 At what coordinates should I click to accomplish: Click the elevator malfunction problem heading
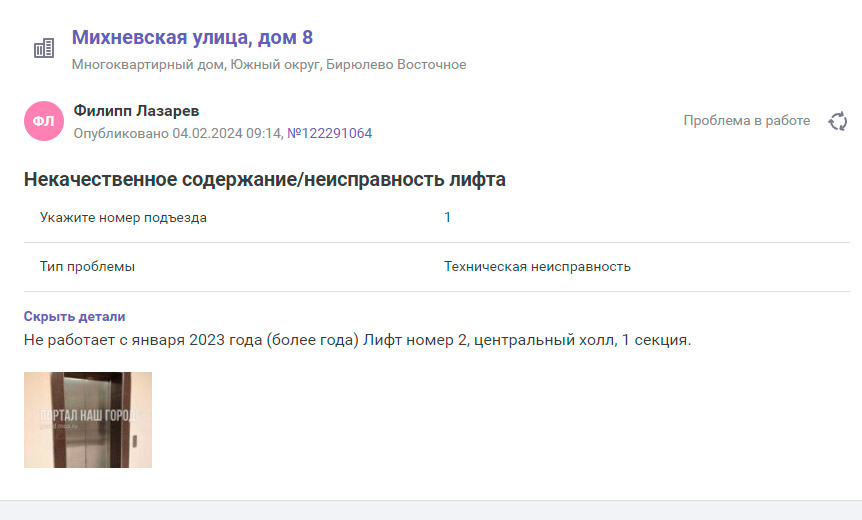(x=264, y=180)
